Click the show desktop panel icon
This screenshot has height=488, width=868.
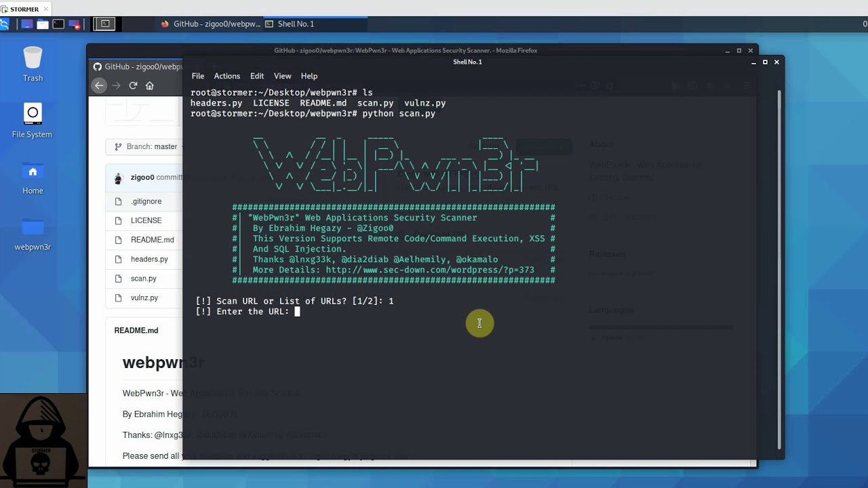(26, 24)
